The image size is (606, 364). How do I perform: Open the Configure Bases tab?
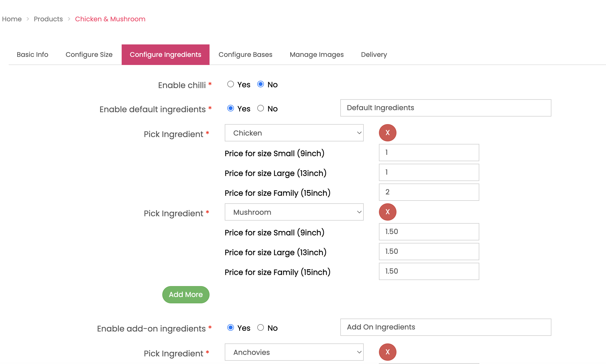(x=245, y=55)
